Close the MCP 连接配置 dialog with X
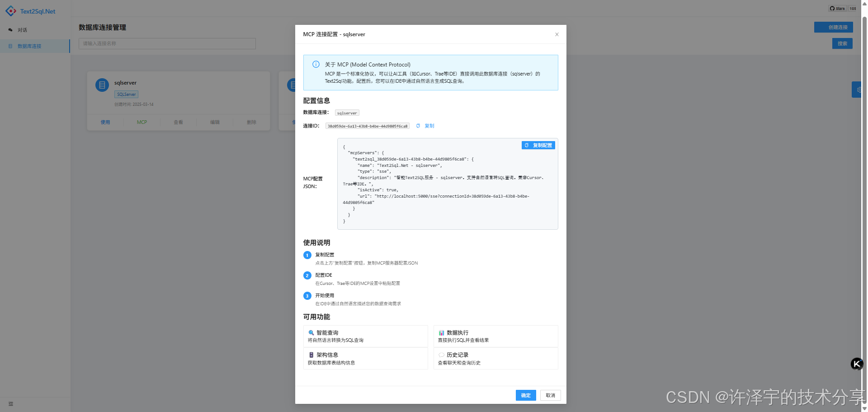Viewport: 868px width, 412px height. (x=557, y=34)
